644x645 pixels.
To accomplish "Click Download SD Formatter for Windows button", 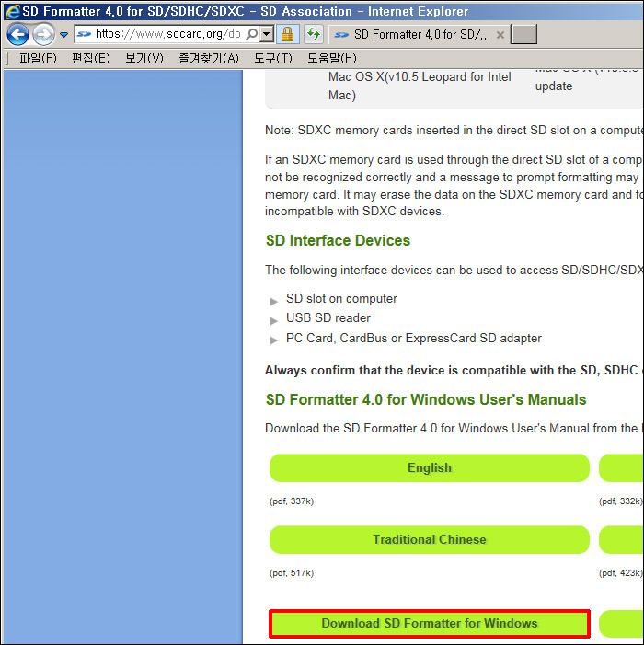I will pos(430,623).
